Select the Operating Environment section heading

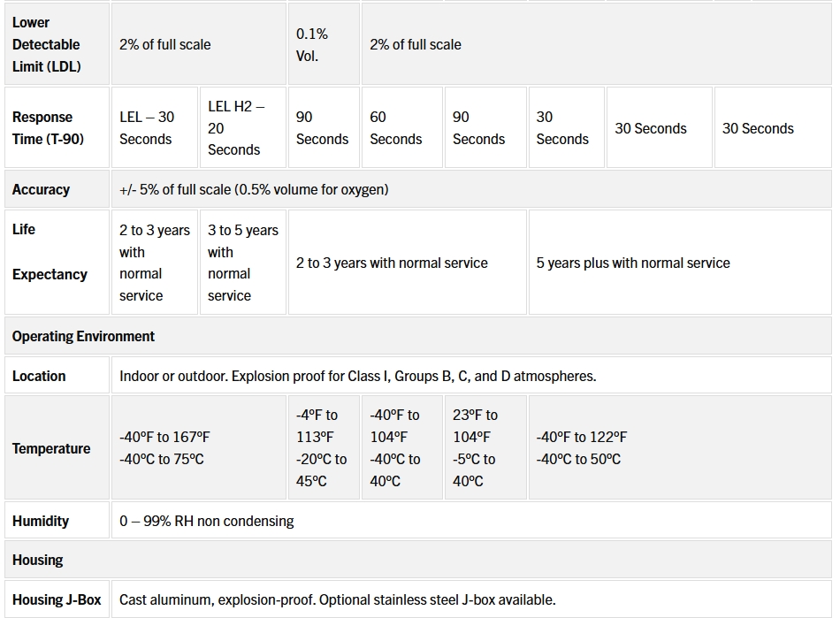[83, 336]
